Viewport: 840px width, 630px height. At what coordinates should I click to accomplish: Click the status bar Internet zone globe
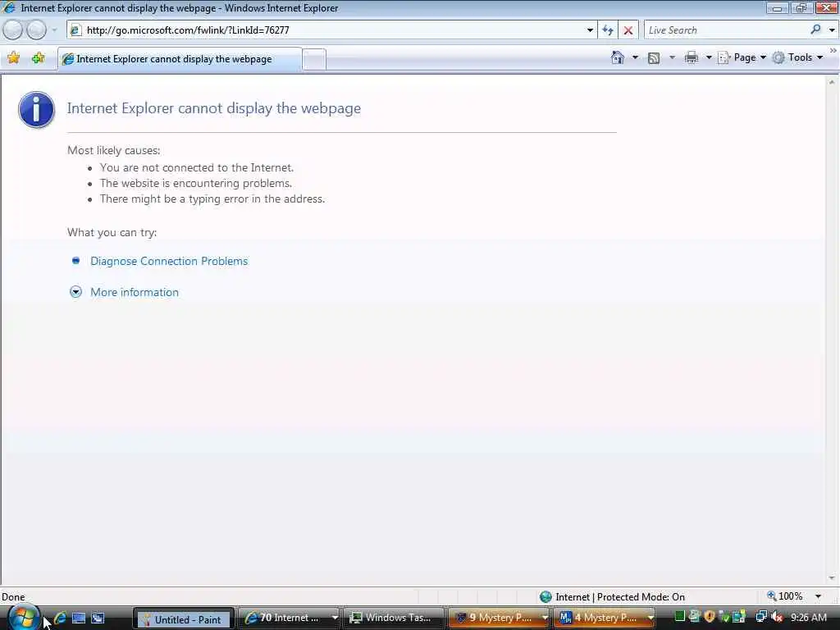tap(546, 597)
